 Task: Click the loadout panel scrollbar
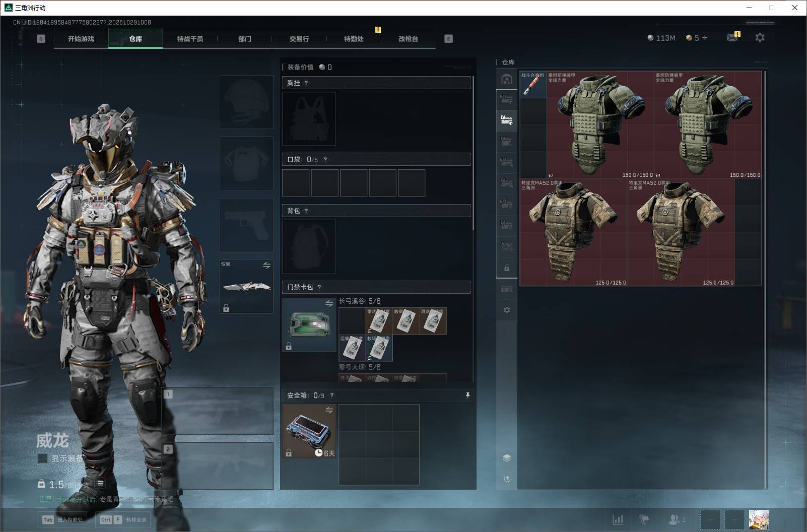pos(473,154)
